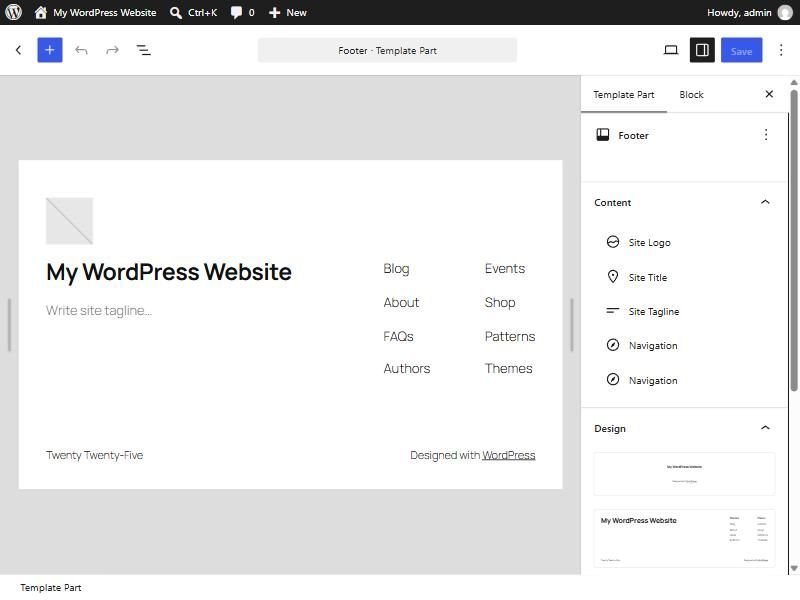
Task: Collapse the Design section
Action: 684,428
